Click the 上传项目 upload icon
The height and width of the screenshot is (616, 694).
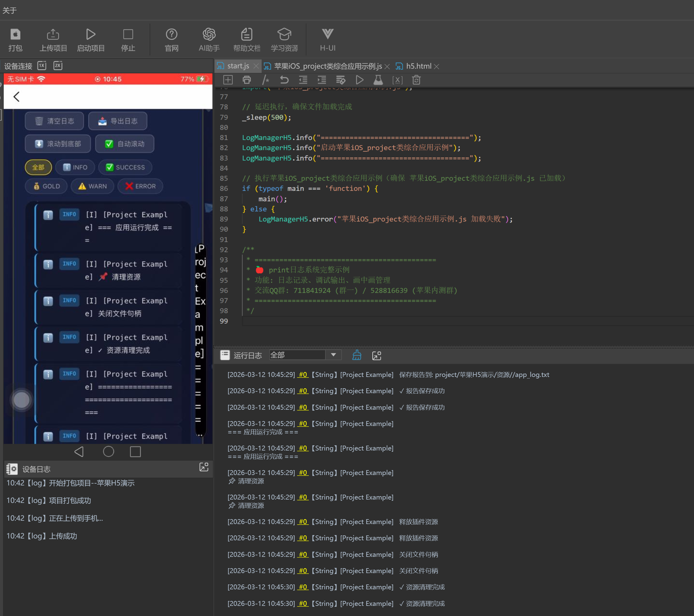(x=53, y=35)
